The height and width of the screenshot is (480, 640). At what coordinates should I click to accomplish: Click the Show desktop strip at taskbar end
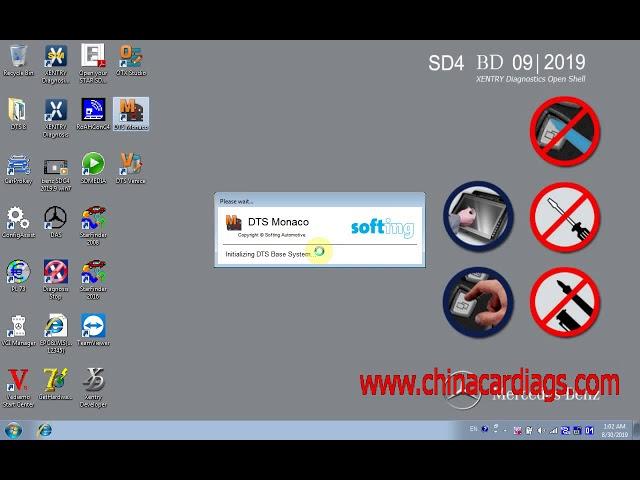point(636,430)
